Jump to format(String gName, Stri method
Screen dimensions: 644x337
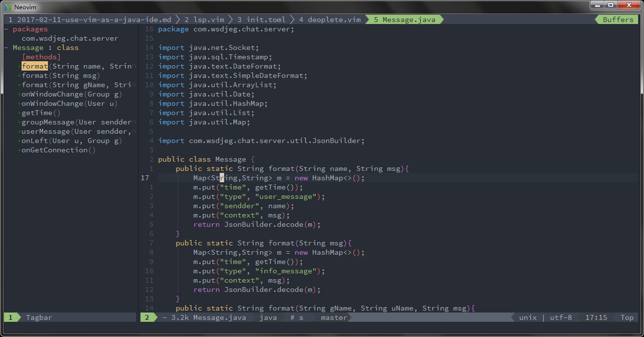[76, 85]
